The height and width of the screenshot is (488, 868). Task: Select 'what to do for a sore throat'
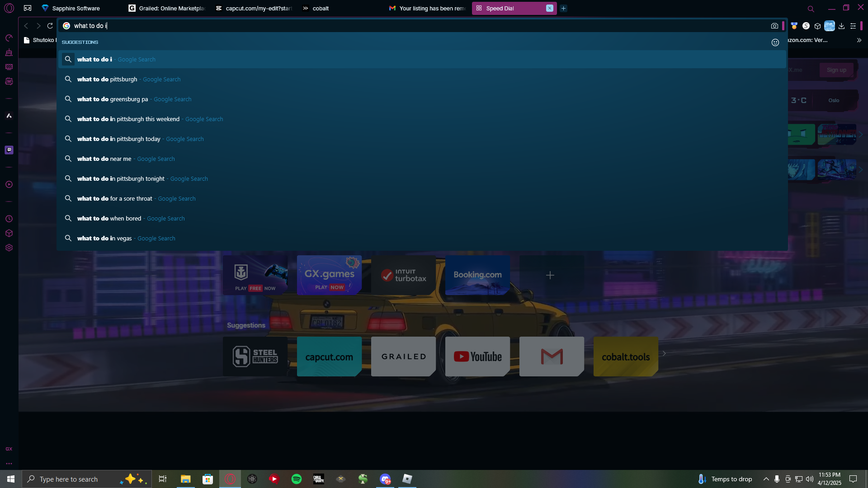422,198
